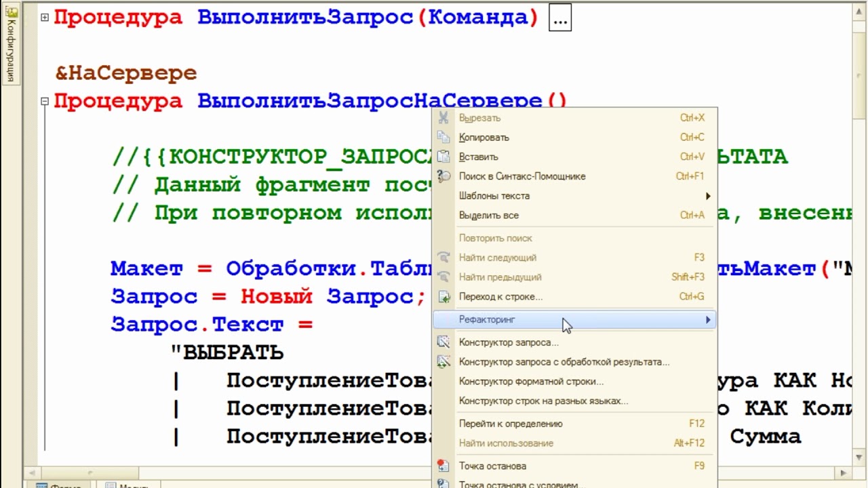This screenshot has width=868, height=488.
Task: Click the Найти предыдущий icon
Action: click(x=443, y=277)
